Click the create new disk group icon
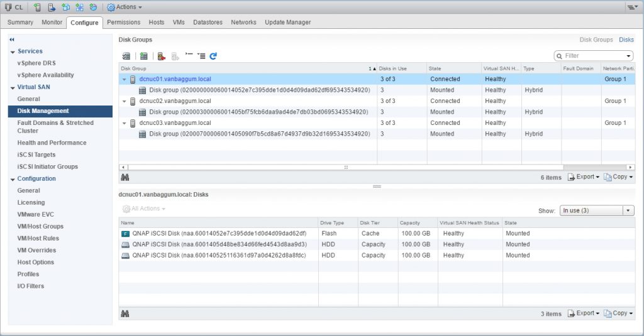Viewport: 644px width, 336px height. click(x=144, y=56)
